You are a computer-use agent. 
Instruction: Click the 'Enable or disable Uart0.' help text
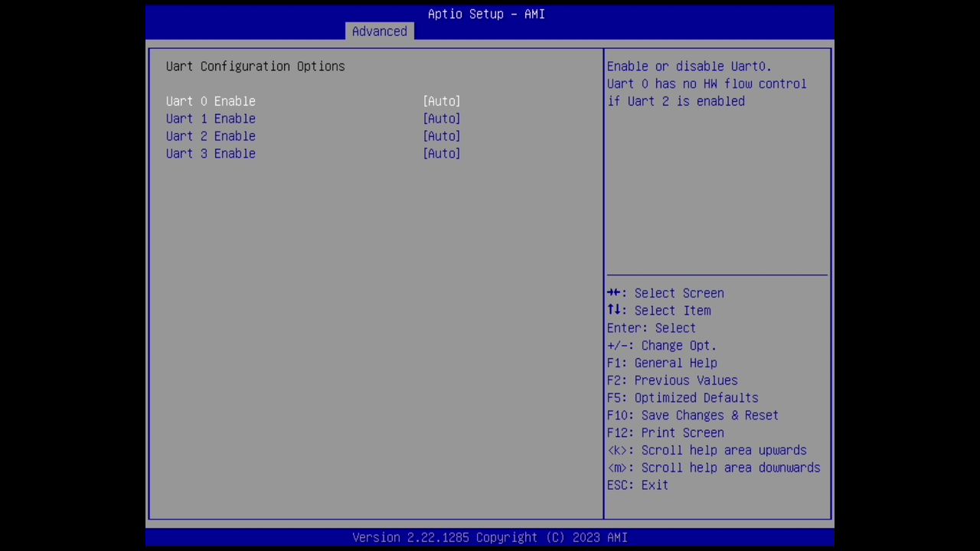tap(689, 67)
